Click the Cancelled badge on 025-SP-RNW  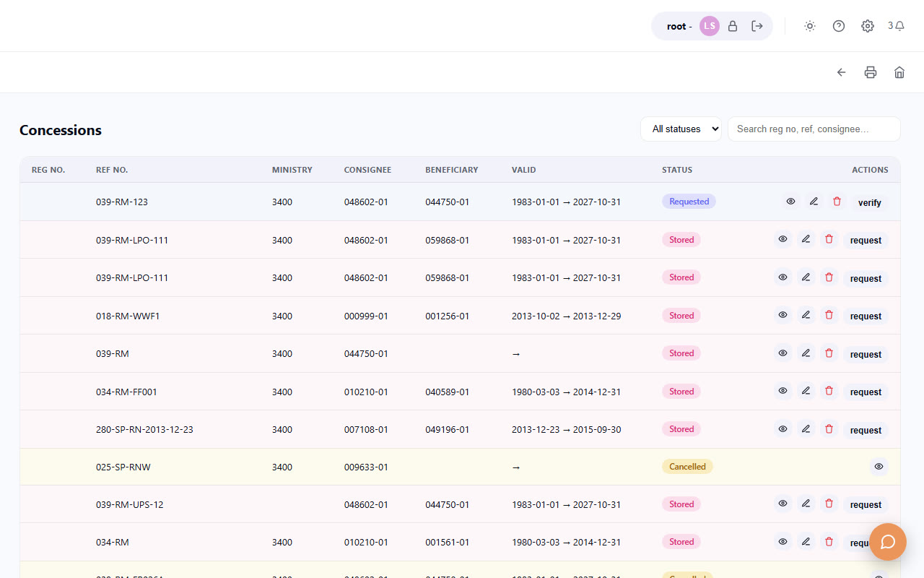point(687,467)
